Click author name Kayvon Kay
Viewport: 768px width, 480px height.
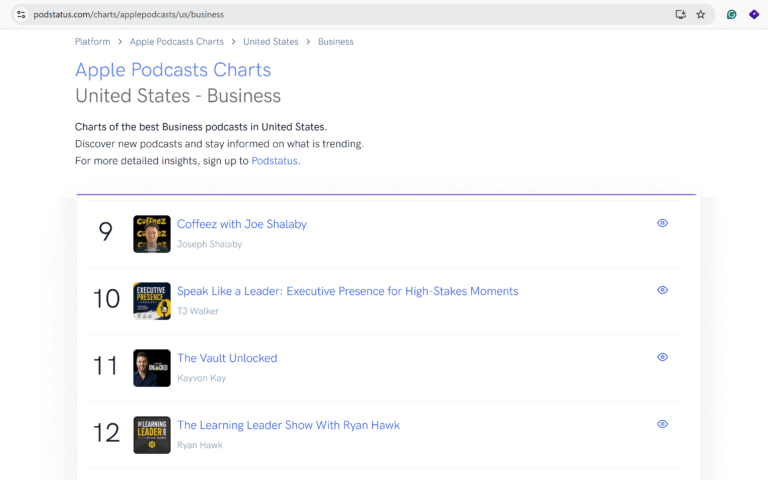point(201,378)
